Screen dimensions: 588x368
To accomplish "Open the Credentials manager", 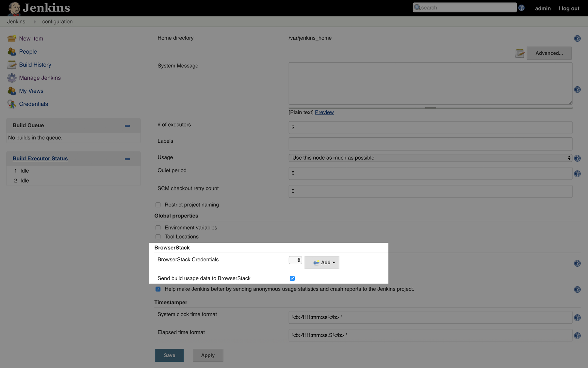I will 34,104.
